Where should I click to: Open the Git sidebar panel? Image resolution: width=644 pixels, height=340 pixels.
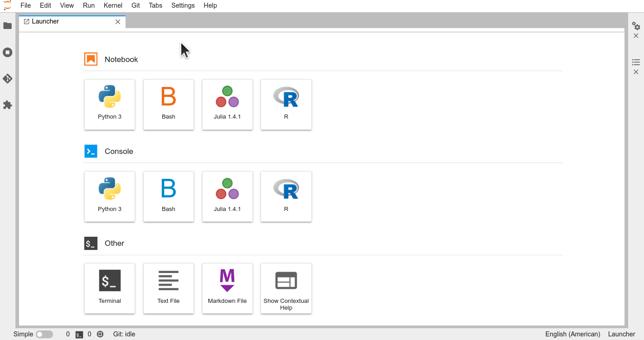pos(7,78)
